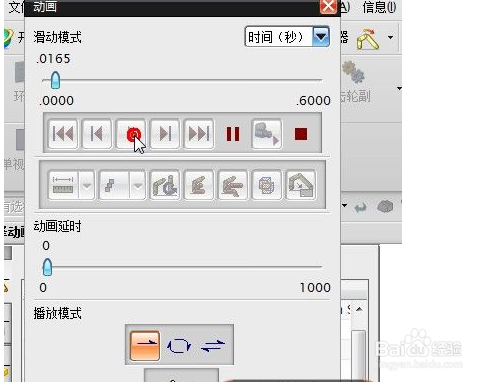
Task: Open the 时间（秒）slide mode dropdown
Action: pyautogui.click(x=321, y=36)
